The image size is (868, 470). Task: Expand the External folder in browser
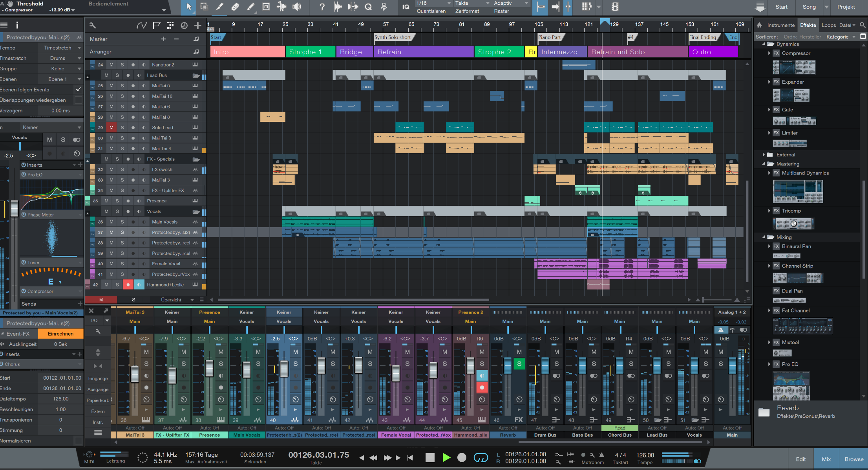[764, 155]
